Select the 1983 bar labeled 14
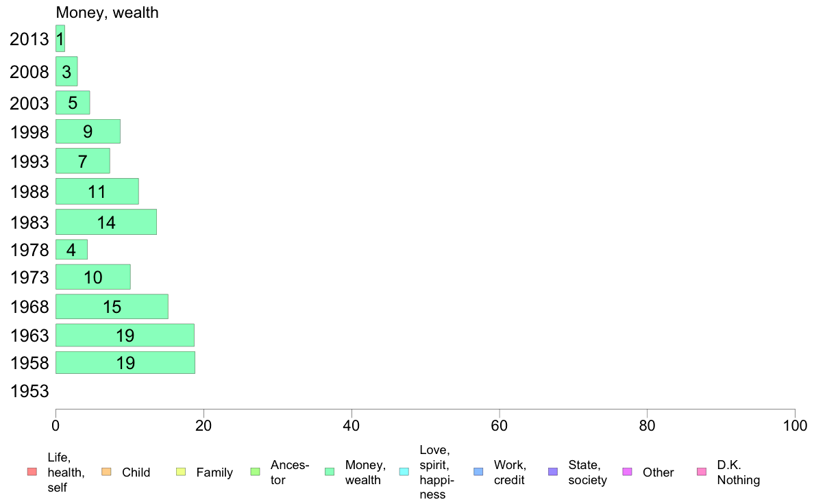This screenshot has width=814, height=504. (x=106, y=222)
